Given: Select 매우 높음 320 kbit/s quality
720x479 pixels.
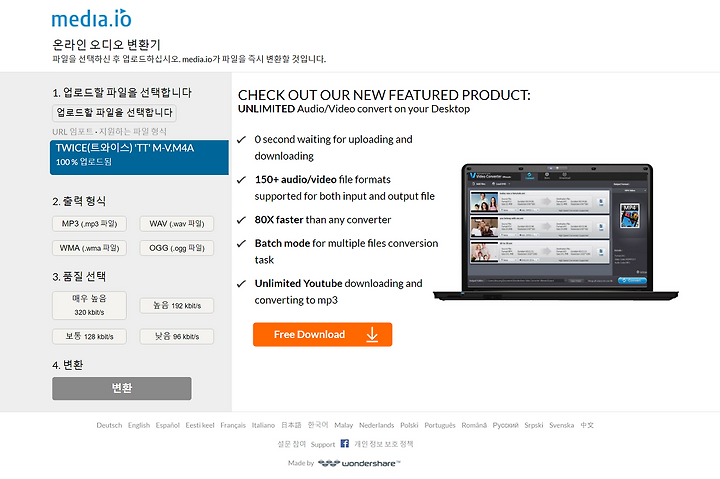Looking at the screenshot, I should (90, 305).
